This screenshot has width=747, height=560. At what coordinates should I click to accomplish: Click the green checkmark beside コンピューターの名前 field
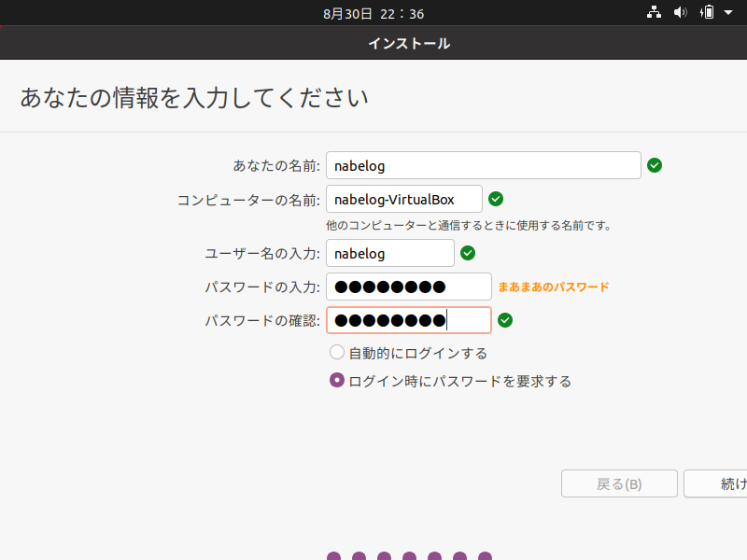point(496,199)
